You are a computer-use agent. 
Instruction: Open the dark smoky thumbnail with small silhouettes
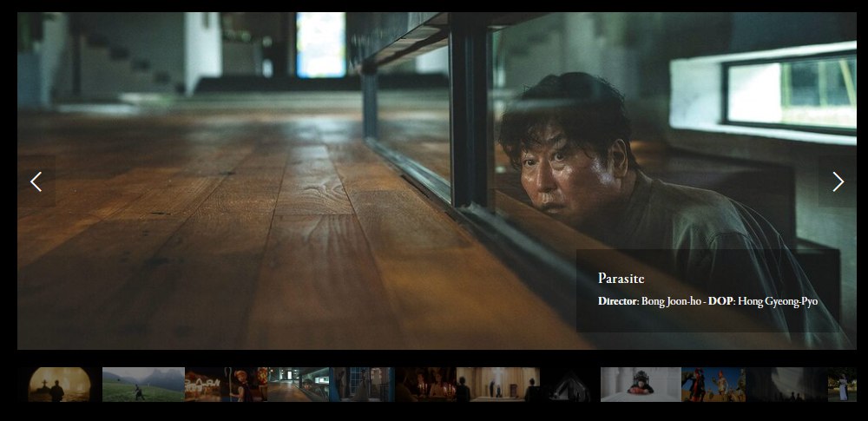click(x=786, y=385)
